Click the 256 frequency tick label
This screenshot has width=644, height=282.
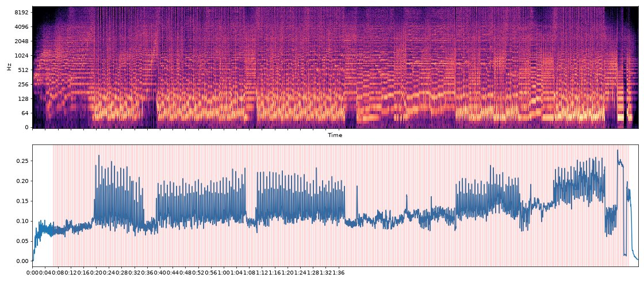[23, 84]
